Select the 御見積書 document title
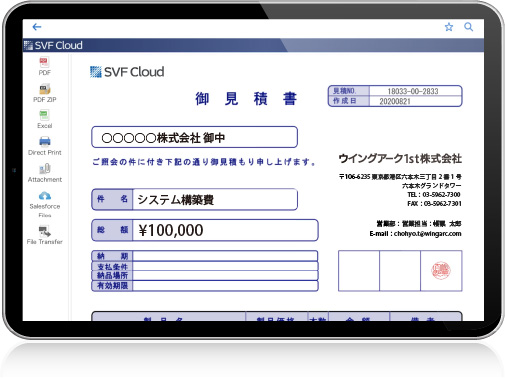The height and width of the screenshot is (378, 505). tap(246, 99)
